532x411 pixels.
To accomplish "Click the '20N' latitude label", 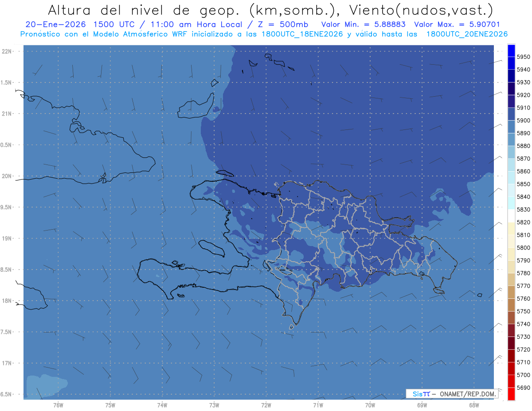I will (x=7, y=176).
